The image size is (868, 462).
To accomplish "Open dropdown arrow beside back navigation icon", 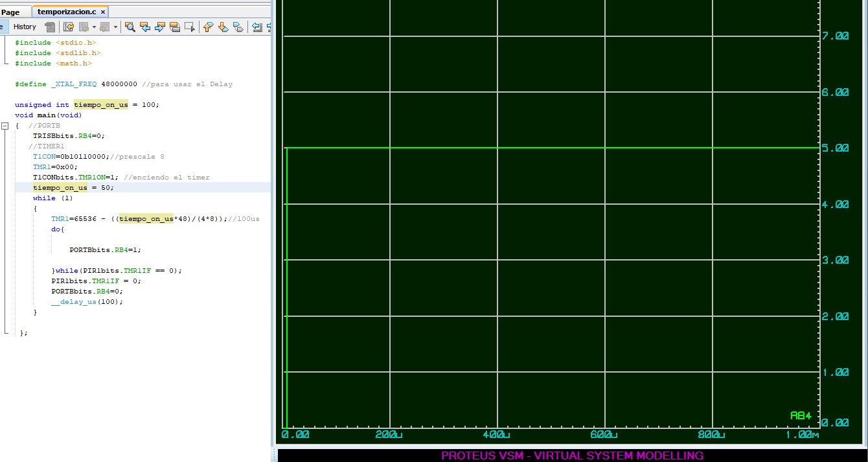I will pyautogui.click(x=94, y=27).
